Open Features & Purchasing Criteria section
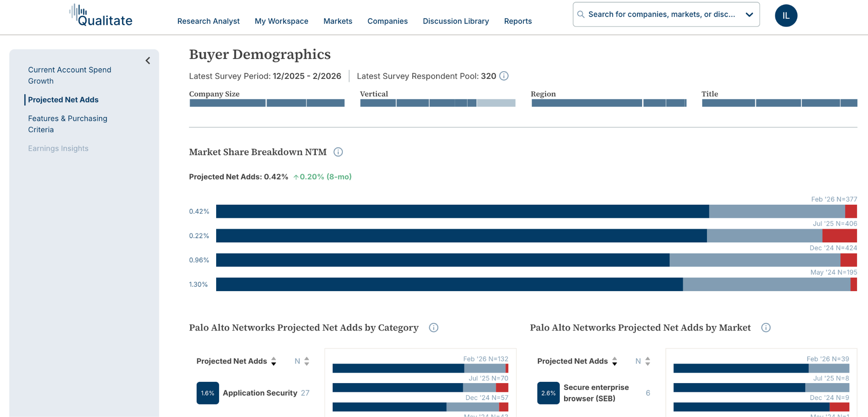The width and height of the screenshot is (868, 417). point(68,124)
